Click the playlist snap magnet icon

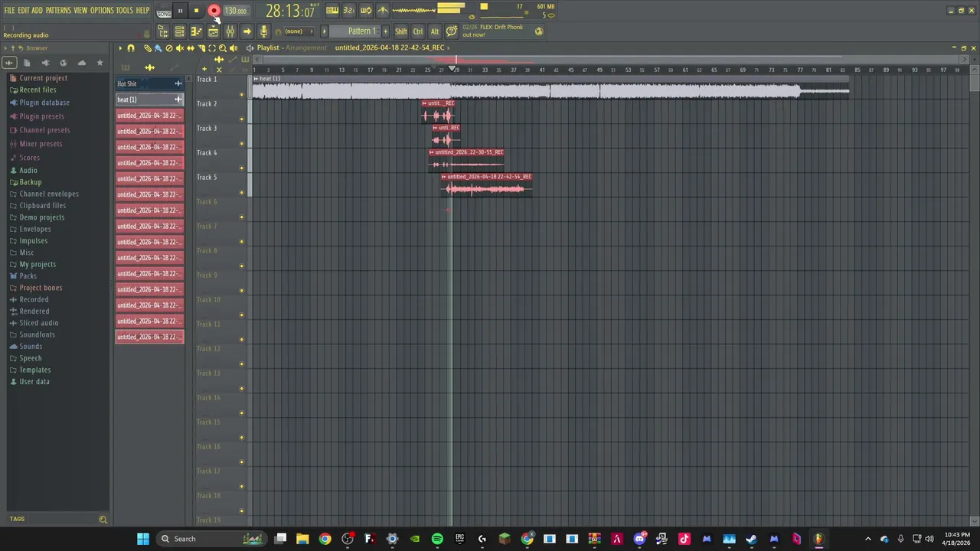pos(131,48)
